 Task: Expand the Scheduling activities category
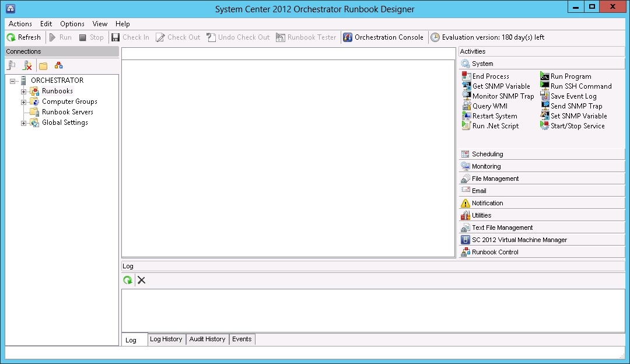(x=541, y=154)
